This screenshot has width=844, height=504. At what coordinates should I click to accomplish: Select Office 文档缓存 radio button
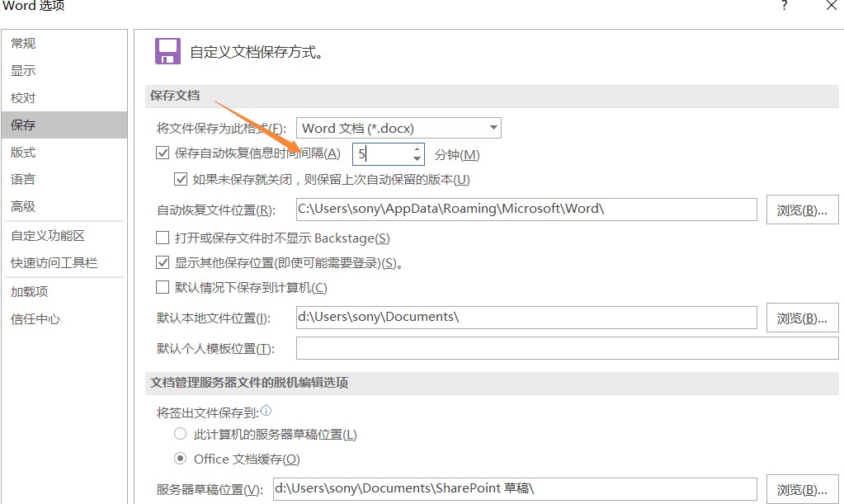point(181,459)
